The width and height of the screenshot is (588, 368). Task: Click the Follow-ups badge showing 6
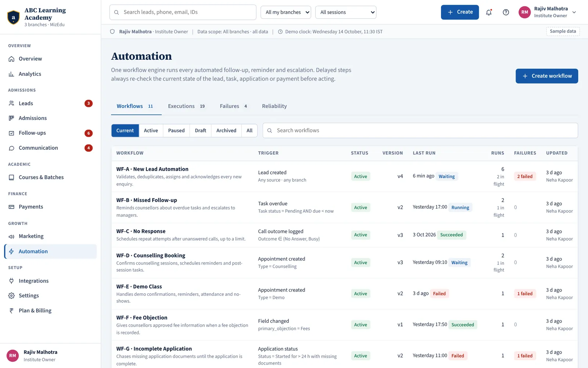(x=89, y=133)
